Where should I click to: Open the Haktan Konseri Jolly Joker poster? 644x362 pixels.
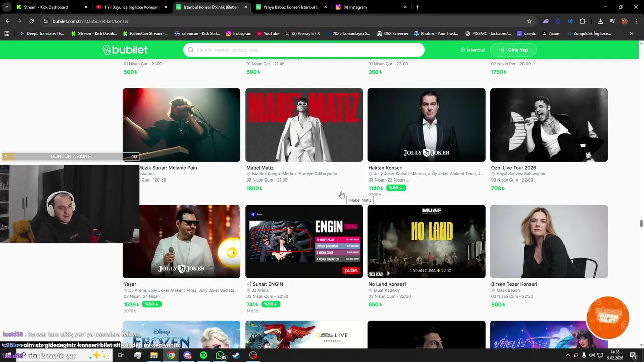coord(426,125)
